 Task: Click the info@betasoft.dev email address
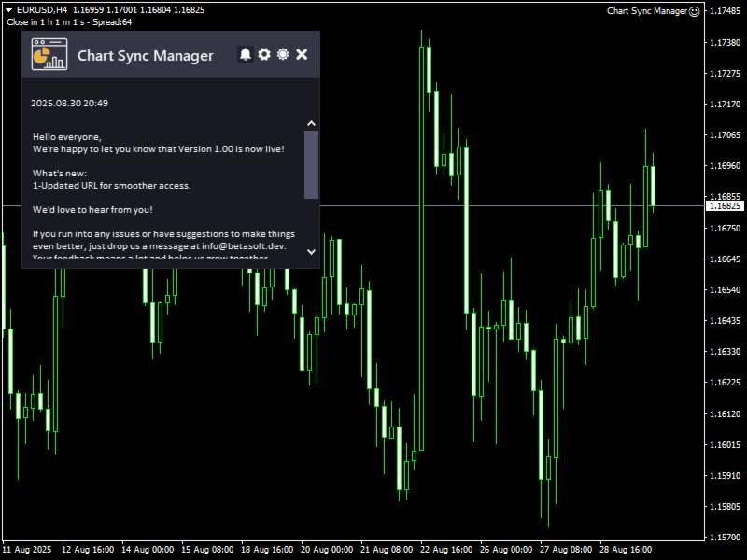[x=244, y=246]
